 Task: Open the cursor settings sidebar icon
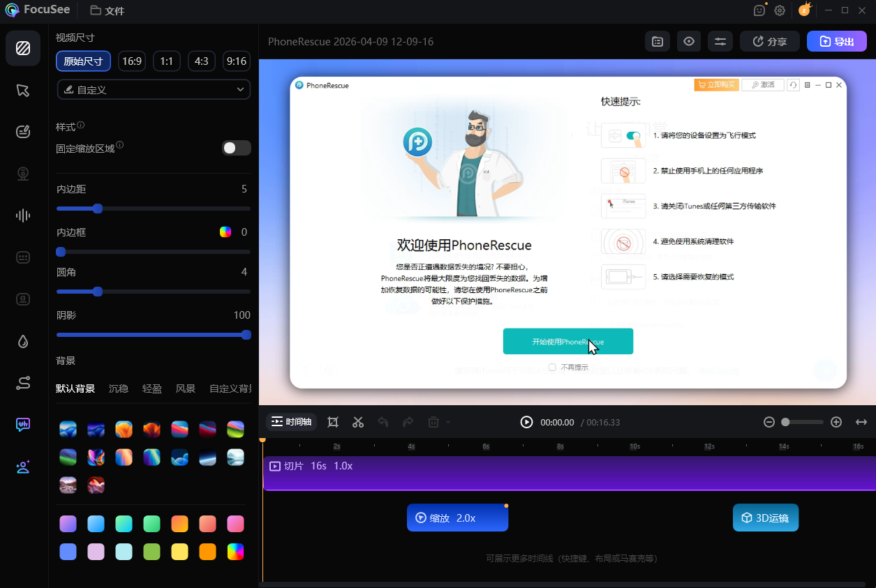[23, 90]
